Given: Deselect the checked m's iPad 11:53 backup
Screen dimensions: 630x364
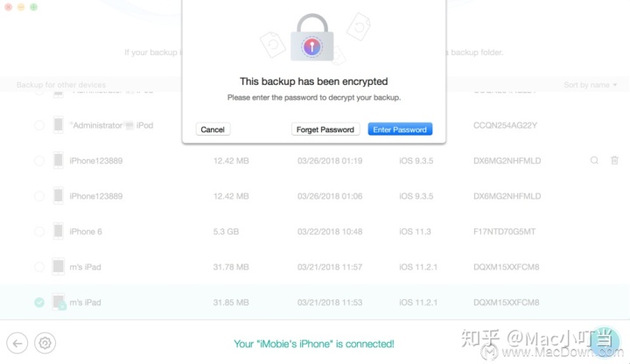Looking at the screenshot, I should [39, 302].
